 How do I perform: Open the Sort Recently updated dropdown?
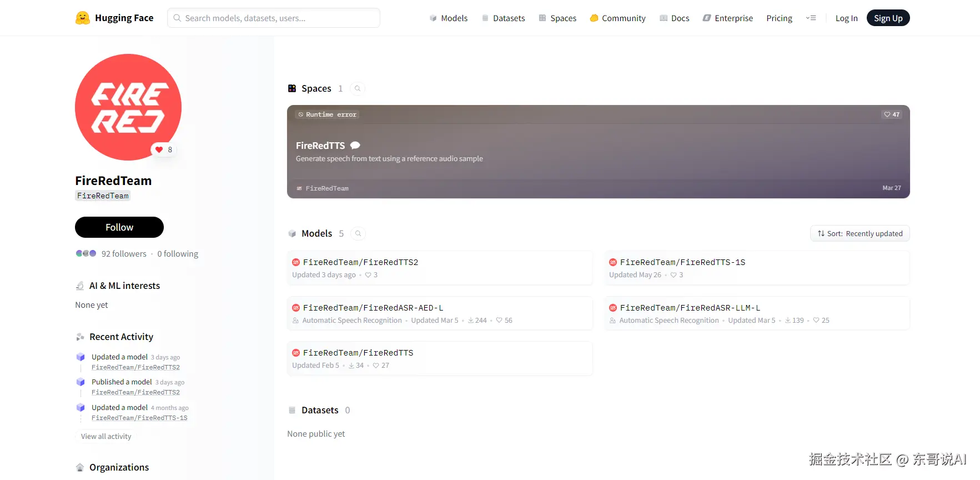point(860,234)
